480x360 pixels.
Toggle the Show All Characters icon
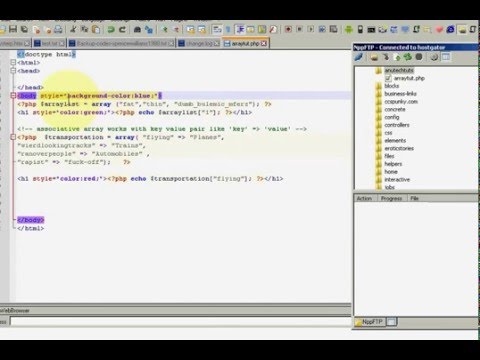(x=228, y=30)
